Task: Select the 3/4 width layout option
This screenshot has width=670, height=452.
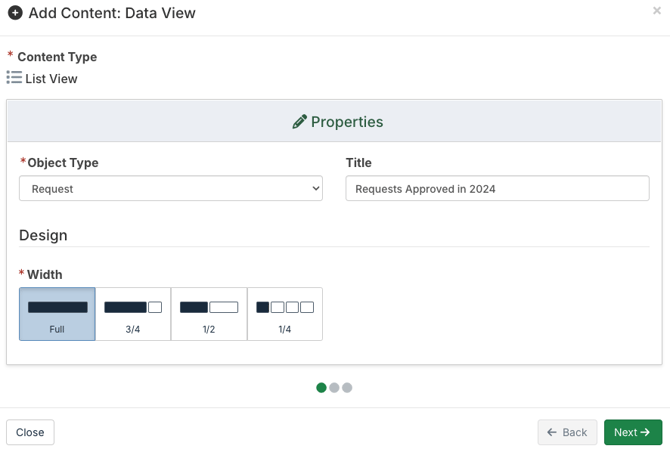Action: tap(133, 314)
